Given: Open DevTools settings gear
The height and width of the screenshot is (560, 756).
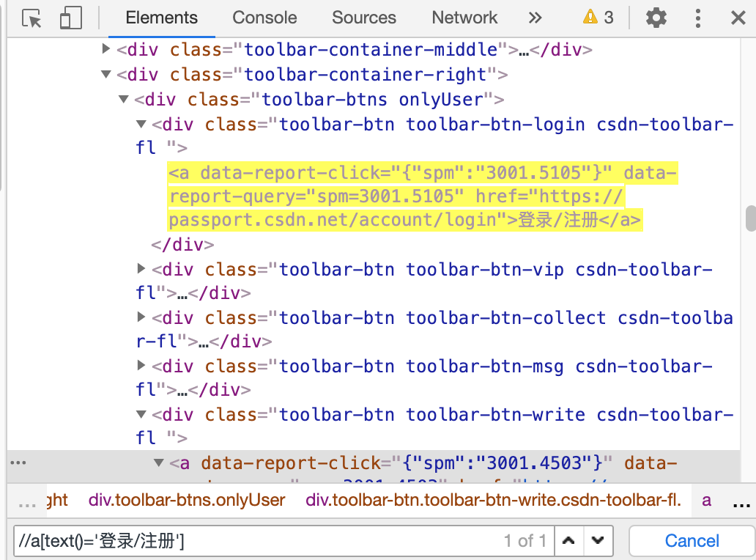Looking at the screenshot, I should click(656, 18).
